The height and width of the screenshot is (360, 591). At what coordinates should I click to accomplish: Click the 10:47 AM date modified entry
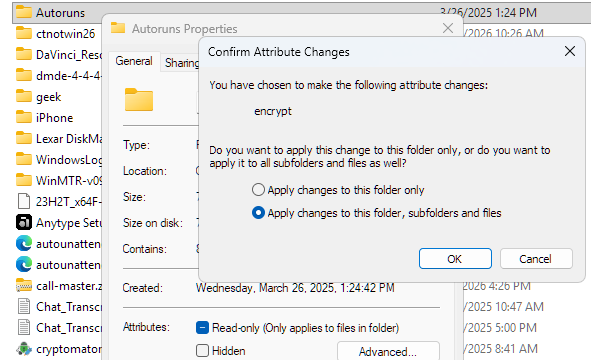click(x=503, y=307)
